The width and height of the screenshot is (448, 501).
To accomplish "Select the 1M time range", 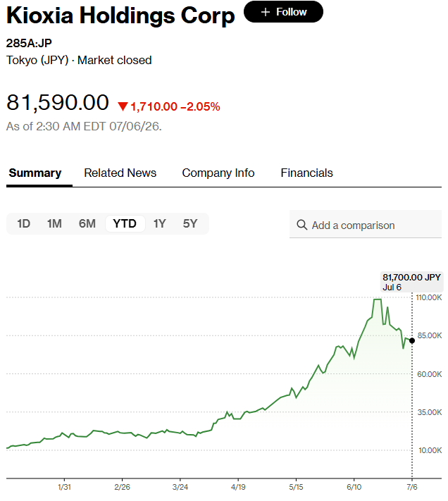I will click(54, 223).
